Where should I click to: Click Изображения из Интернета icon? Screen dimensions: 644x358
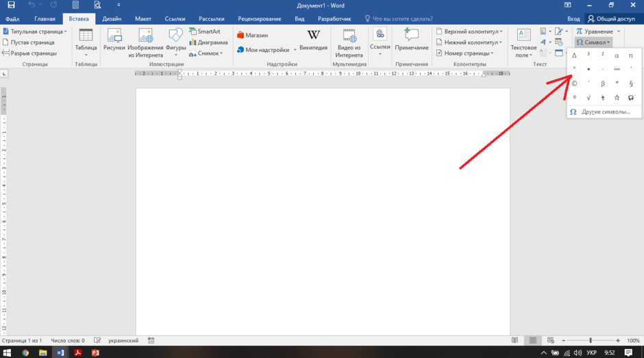145,42
